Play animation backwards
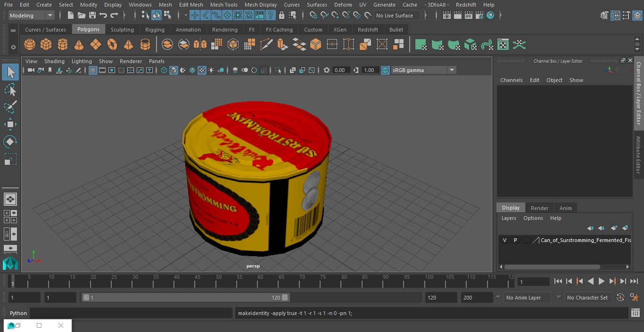644x332 pixels. point(590,281)
